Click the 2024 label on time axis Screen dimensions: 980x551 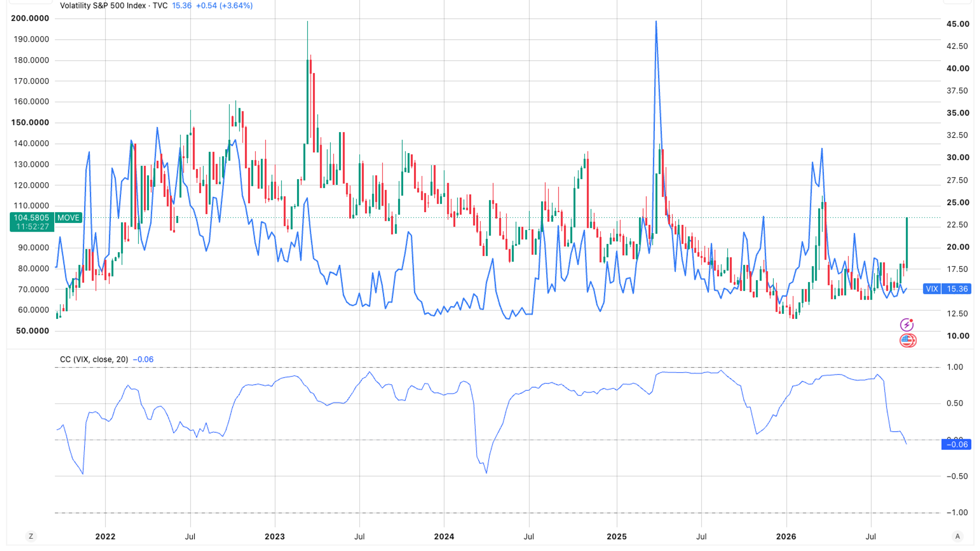pos(444,536)
